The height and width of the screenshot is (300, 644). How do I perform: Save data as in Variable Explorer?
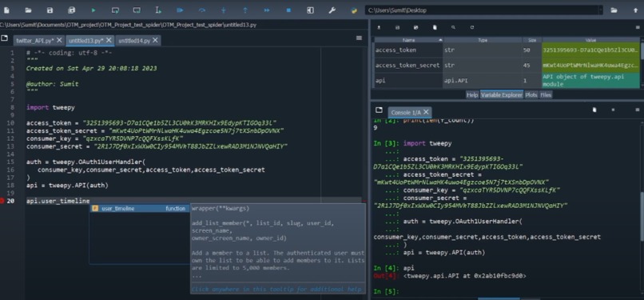[416, 27]
